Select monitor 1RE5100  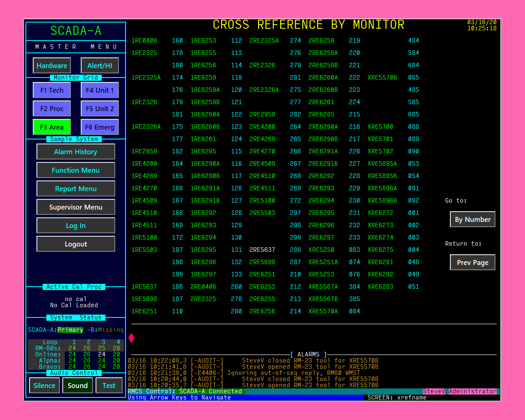coord(144,237)
